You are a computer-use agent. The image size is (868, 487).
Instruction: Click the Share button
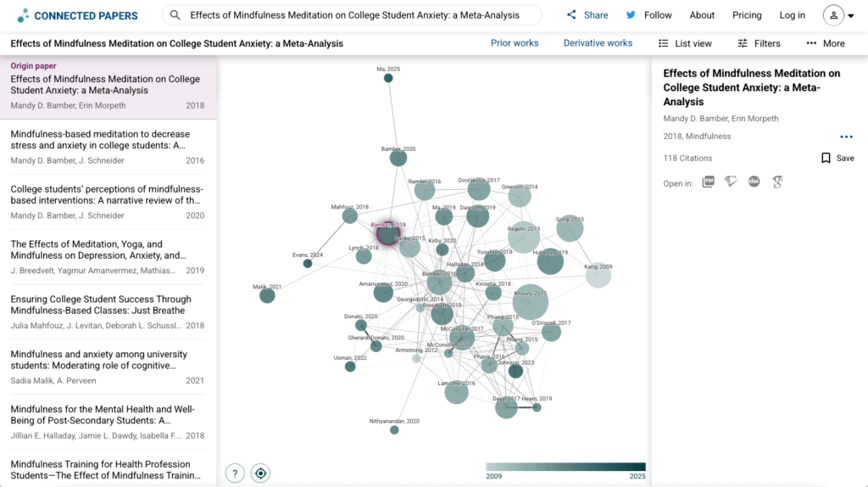587,15
